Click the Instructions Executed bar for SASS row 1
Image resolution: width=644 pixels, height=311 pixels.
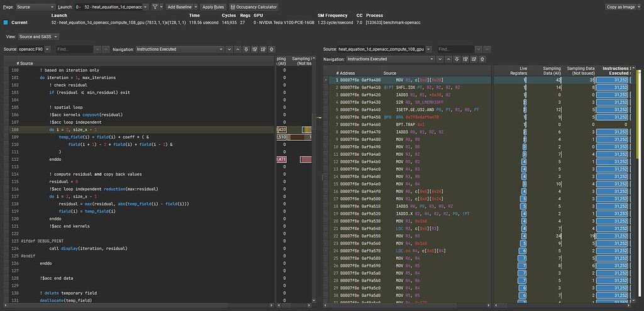coord(612,80)
